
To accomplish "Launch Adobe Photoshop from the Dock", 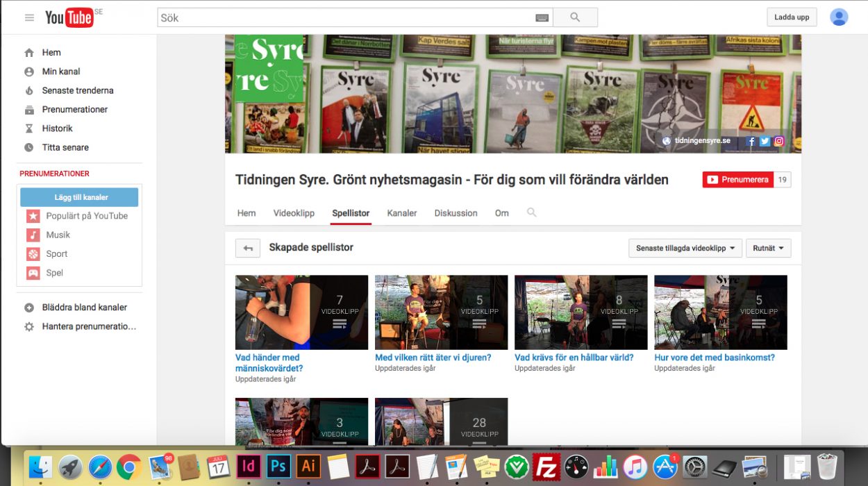I will click(x=278, y=466).
